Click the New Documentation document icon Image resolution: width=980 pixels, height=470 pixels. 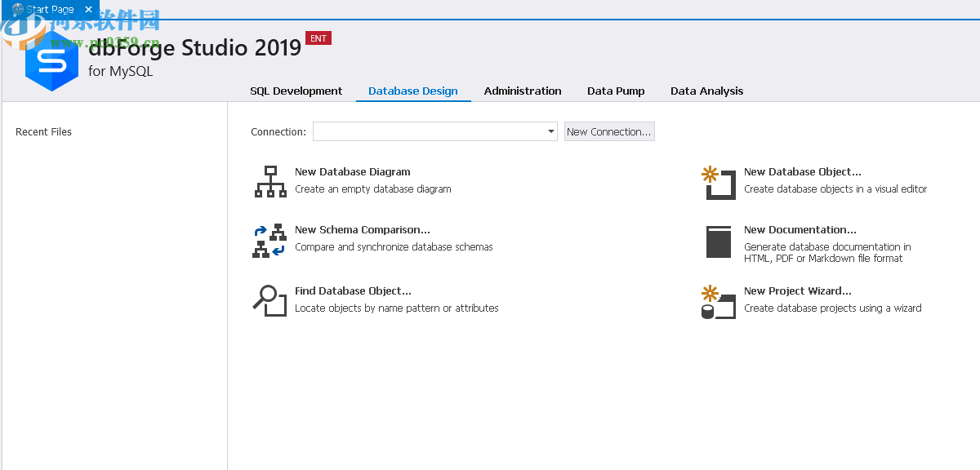click(718, 242)
